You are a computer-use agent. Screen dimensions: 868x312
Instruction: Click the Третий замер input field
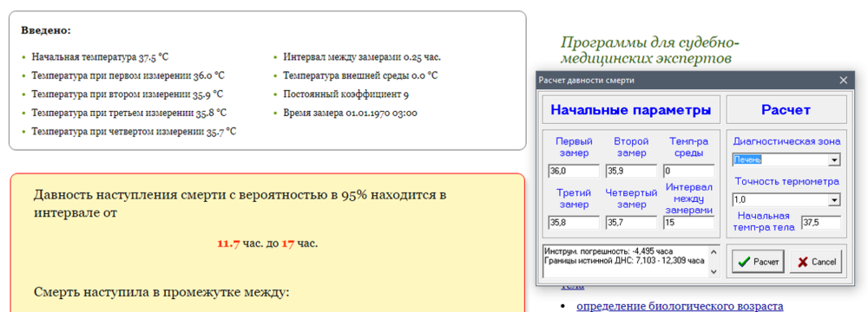(x=574, y=223)
